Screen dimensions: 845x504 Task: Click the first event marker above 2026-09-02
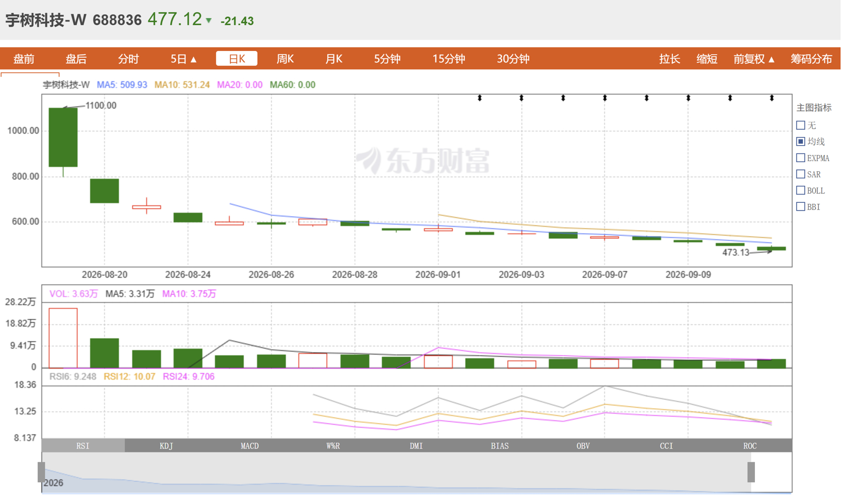tap(480, 98)
